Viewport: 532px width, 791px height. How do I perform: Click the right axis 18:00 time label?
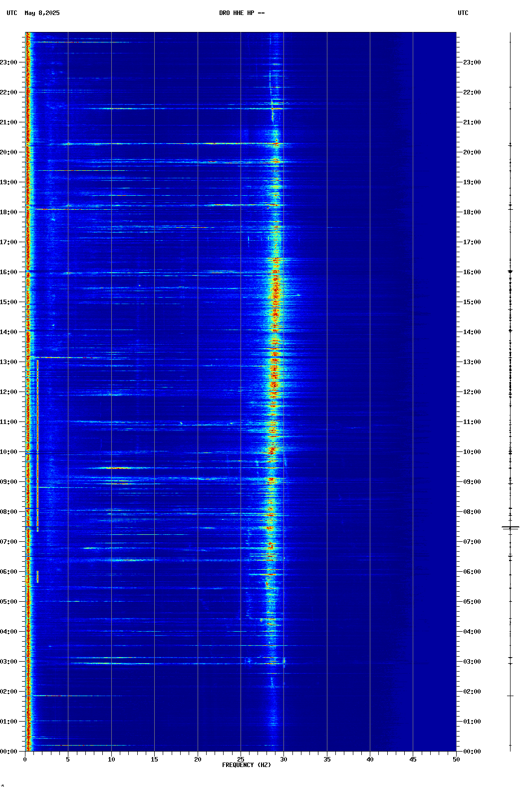coord(472,212)
